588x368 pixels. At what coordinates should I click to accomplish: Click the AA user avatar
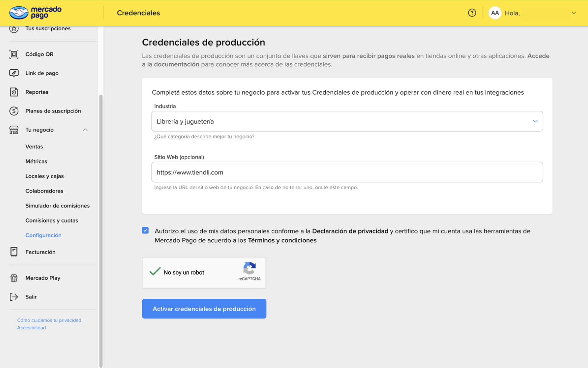[495, 13]
